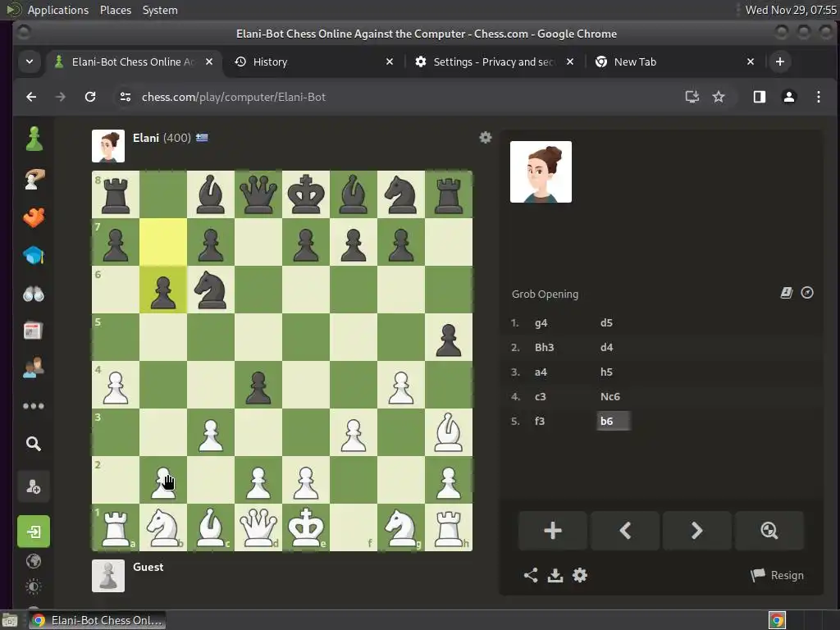Open Watch binoculars icon in sidebar
Screen dimensions: 840x630
[34, 294]
